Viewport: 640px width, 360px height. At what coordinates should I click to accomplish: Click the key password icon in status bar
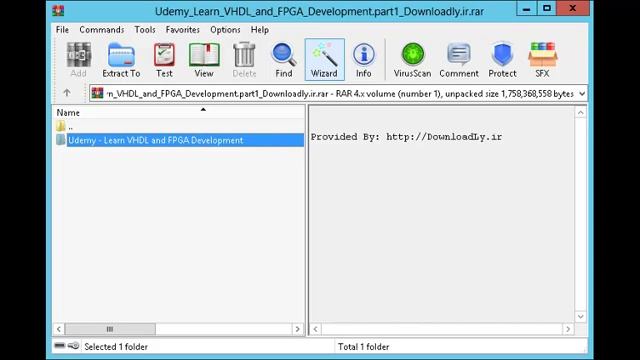73,346
